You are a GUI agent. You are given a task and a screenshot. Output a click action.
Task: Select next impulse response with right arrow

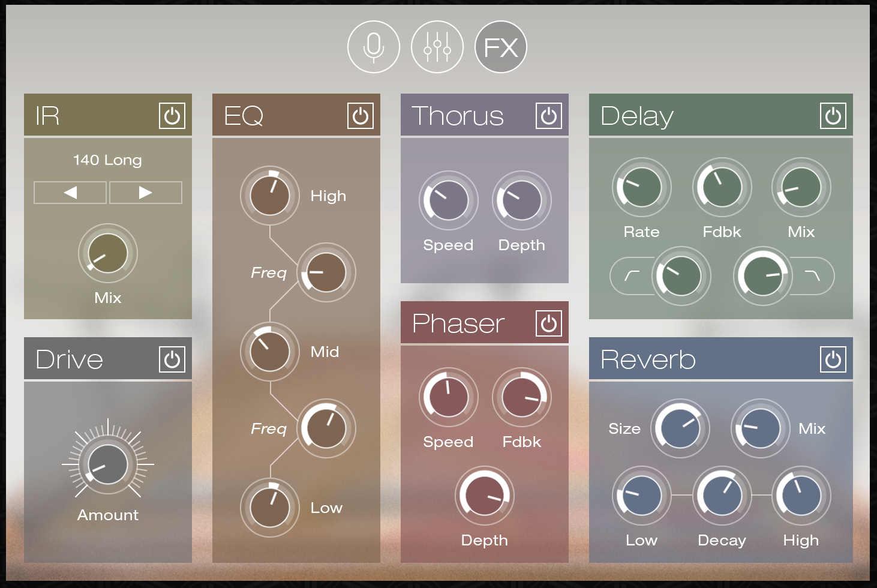coord(146,193)
